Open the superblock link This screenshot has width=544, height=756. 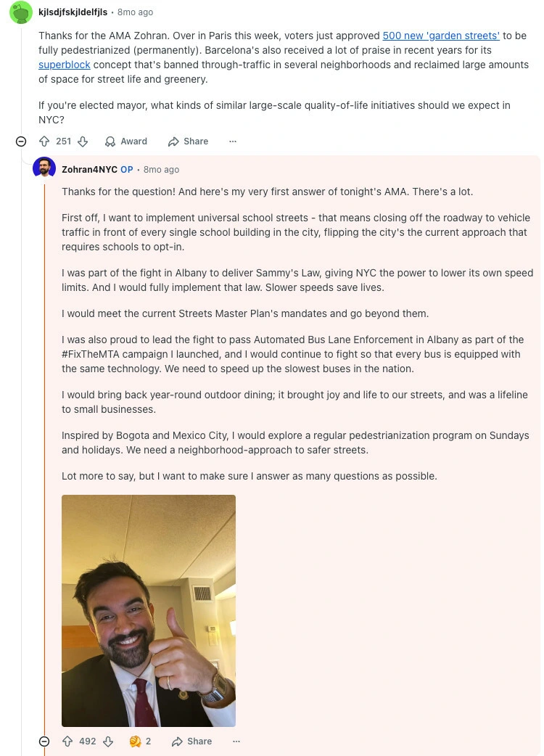coord(65,65)
